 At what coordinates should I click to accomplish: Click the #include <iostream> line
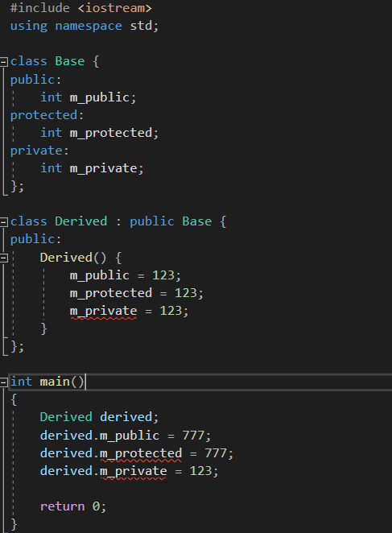81,8
